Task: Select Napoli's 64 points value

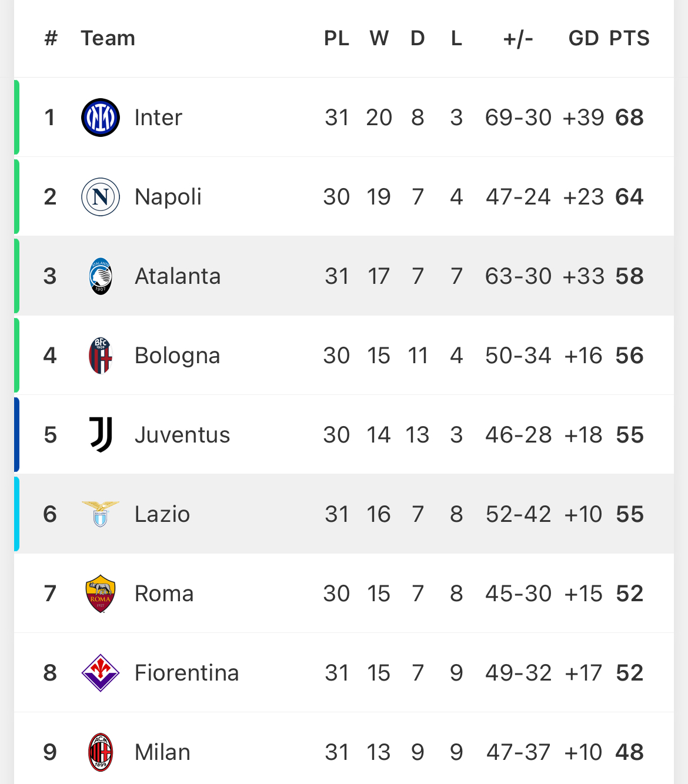Action: 629,197
